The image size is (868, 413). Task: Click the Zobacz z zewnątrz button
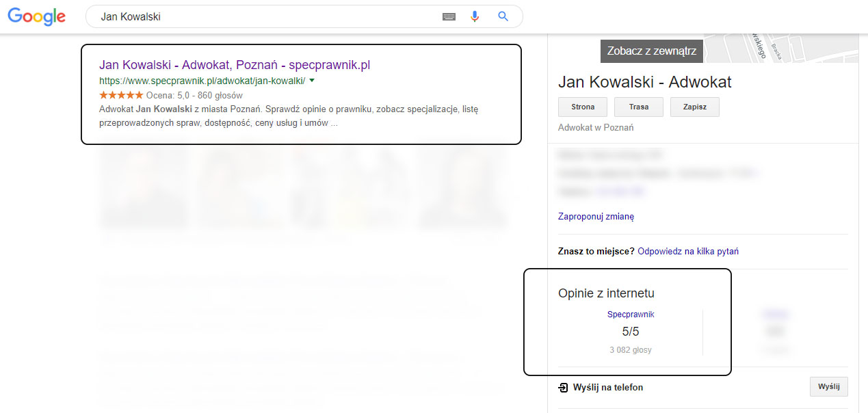(652, 51)
